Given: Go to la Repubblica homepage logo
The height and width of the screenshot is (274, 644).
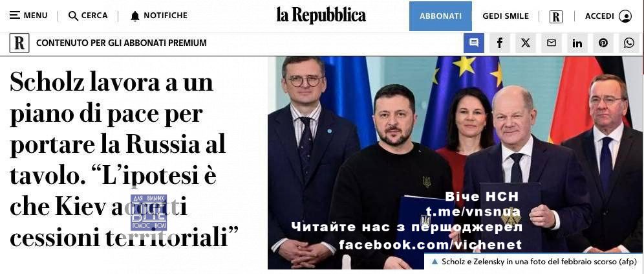Looking at the screenshot, I should coord(321,16).
